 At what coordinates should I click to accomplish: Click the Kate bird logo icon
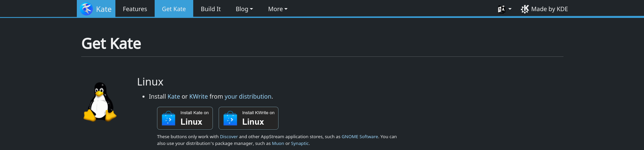(x=87, y=9)
